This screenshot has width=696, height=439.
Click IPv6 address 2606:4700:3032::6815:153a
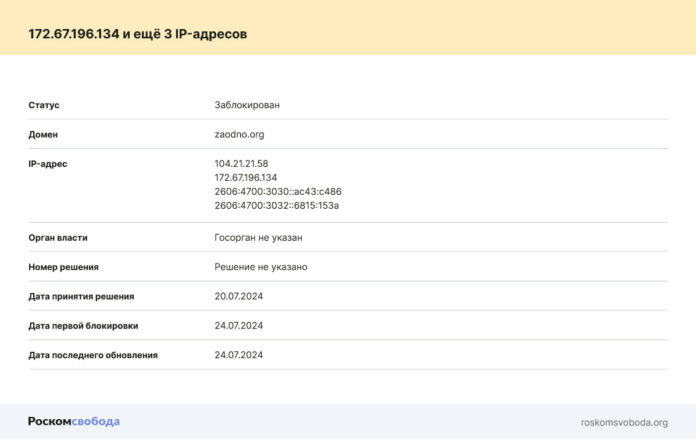coord(277,205)
